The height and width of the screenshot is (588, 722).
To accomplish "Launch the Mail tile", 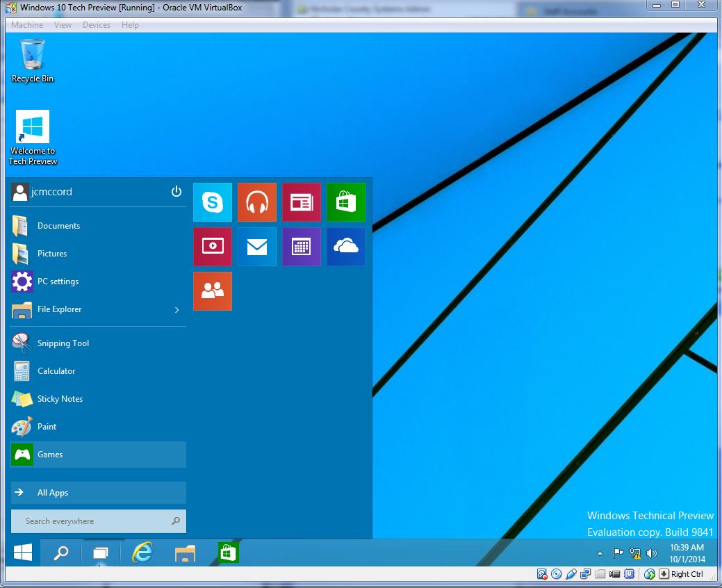I will click(257, 246).
